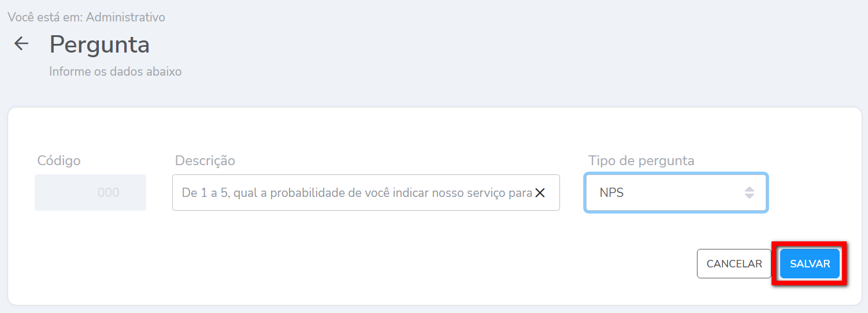This screenshot has width=868, height=313.
Task: Click the Pergunta page heading
Action: coord(99,44)
